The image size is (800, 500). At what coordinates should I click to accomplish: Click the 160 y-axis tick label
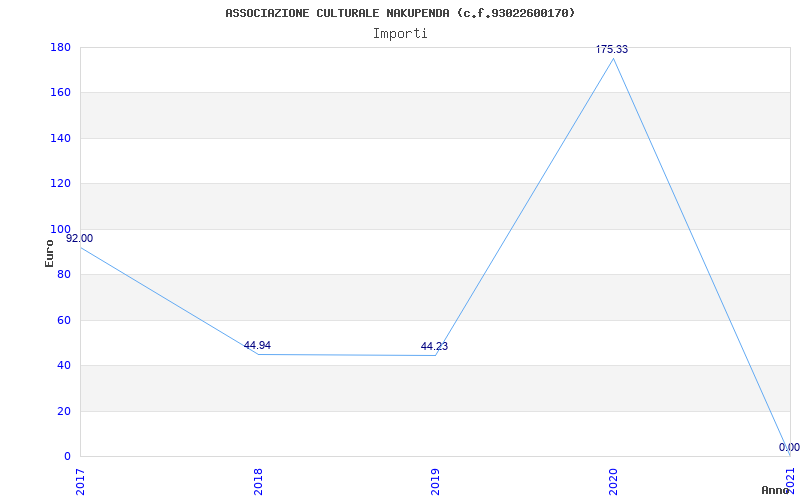point(60,93)
